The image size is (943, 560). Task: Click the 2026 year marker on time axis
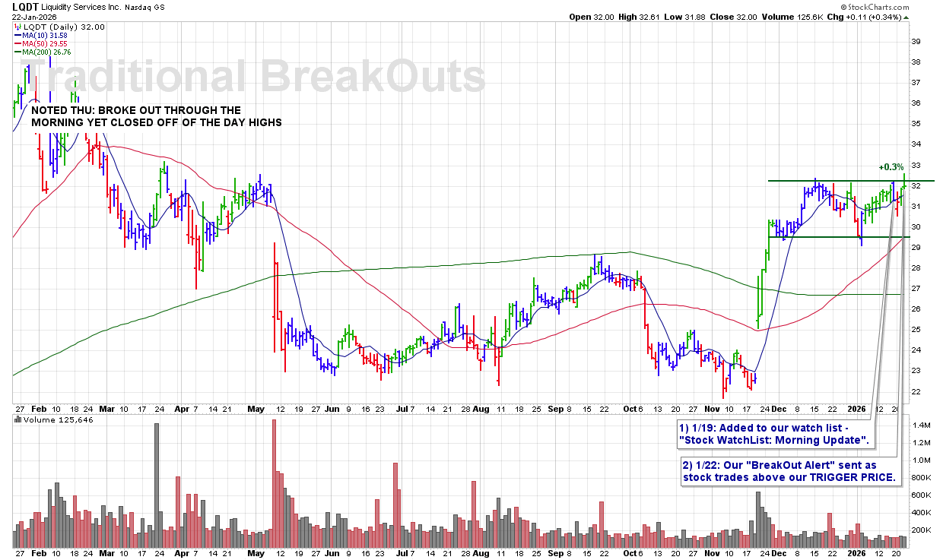click(859, 409)
